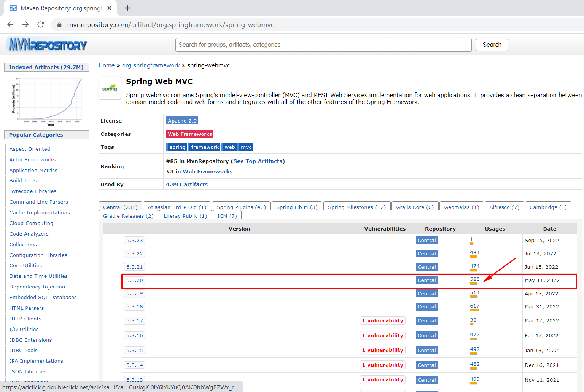The width and height of the screenshot is (584, 392).
Task: Open version 5.3.16
Action: tap(135, 336)
